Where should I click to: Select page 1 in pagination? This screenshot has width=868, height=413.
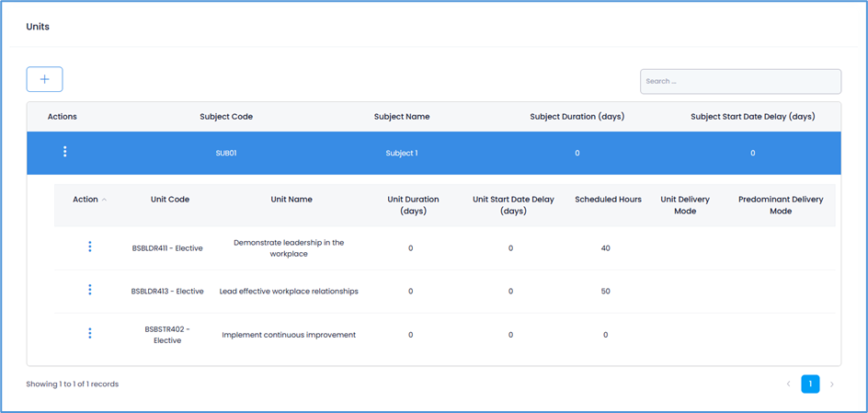810,384
